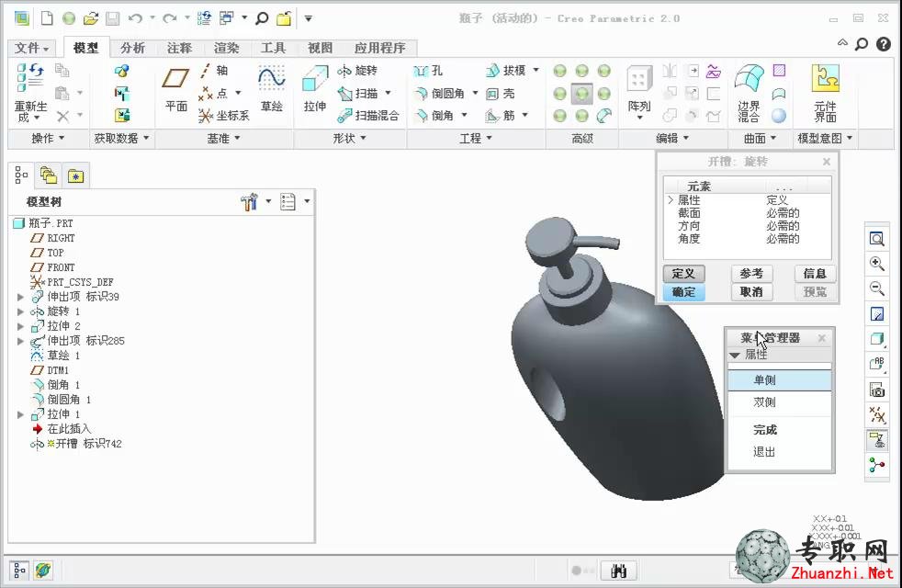
Task: Select the Revolve (旋转) tool in ribbon
Action: [357, 71]
